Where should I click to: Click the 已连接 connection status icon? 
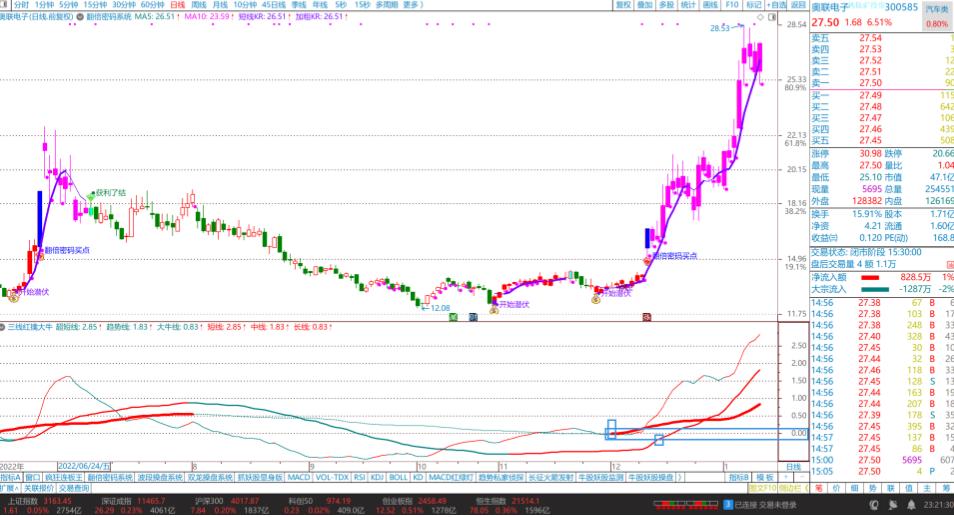(728, 505)
